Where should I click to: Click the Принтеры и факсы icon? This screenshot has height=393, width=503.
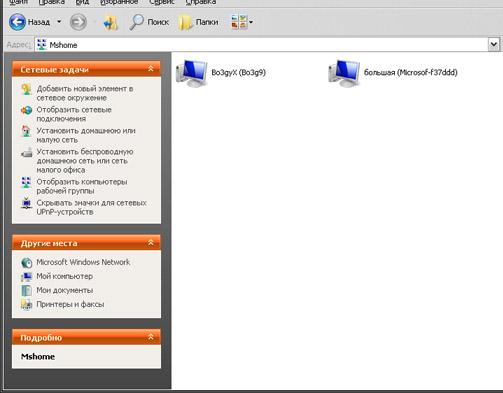pyautogui.click(x=26, y=304)
